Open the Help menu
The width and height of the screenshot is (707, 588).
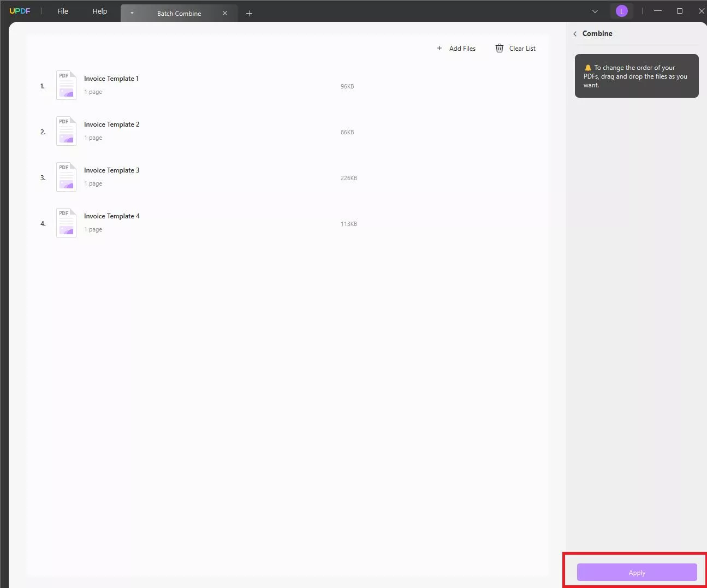pos(99,11)
